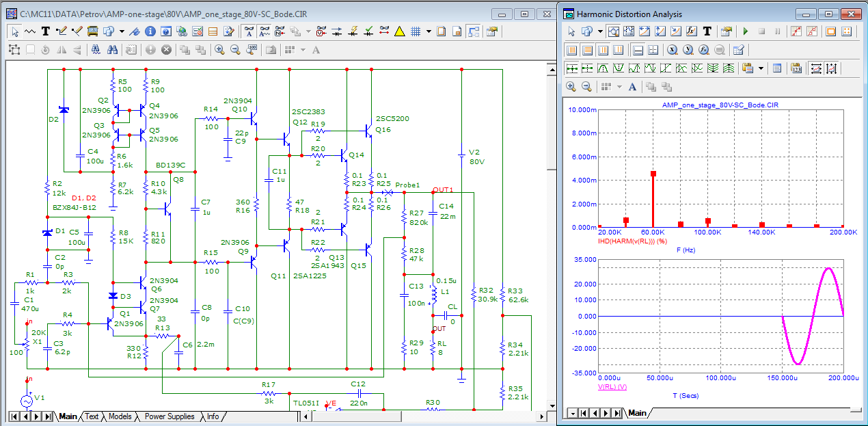The height and width of the screenshot is (426, 868).
Task: Expand the dropdown arrow next to grid icon
Action: (429, 31)
